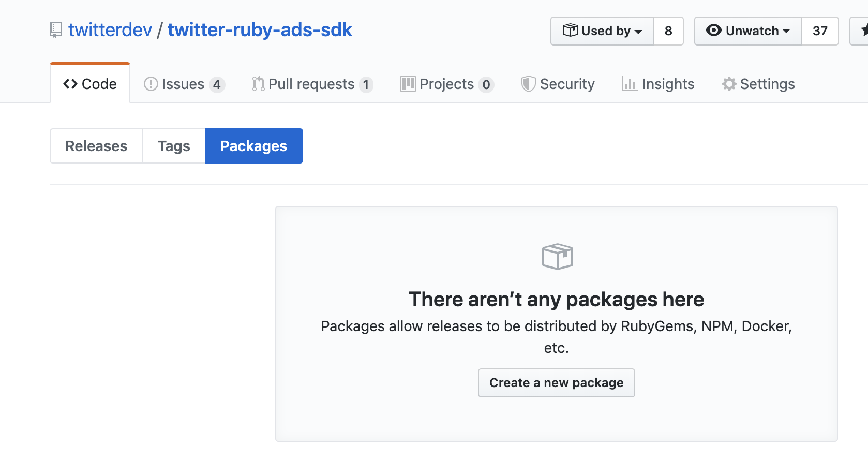
Task: Click the Pull requests count badge 1
Action: click(366, 84)
